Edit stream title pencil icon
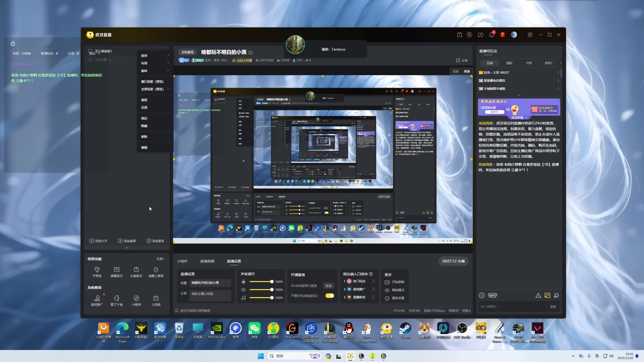644x362 pixels. [x=251, y=53]
